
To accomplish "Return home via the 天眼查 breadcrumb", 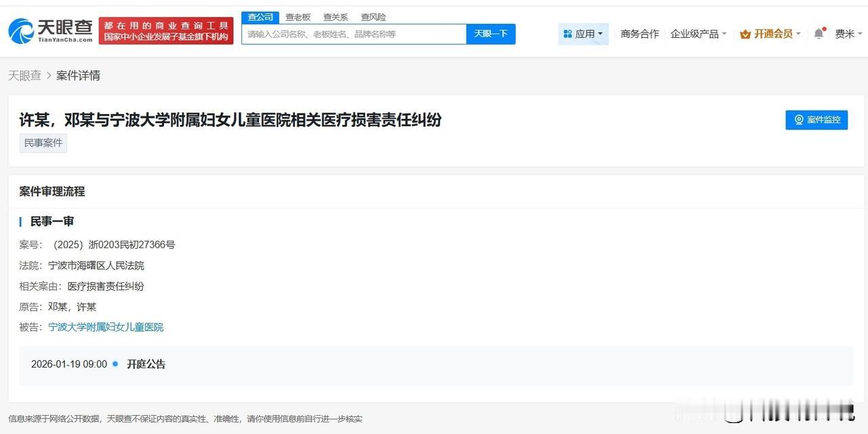I will click(25, 75).
